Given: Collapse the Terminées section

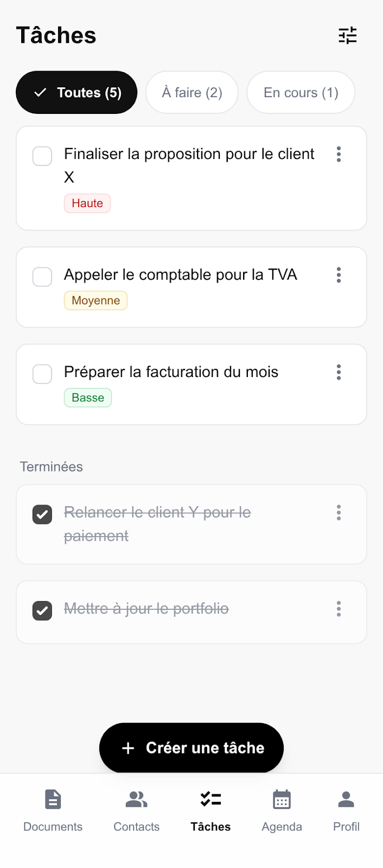Looking at the screenshot, I should pos(51,467).
